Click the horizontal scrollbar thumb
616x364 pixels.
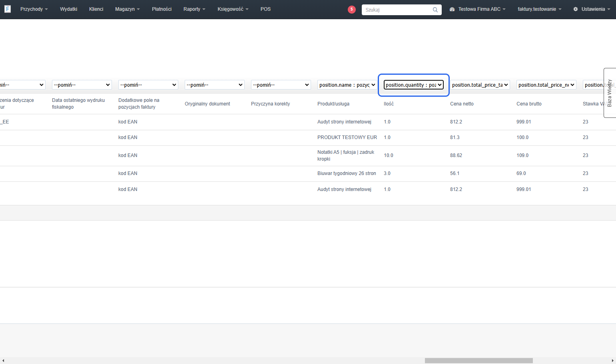479,360
